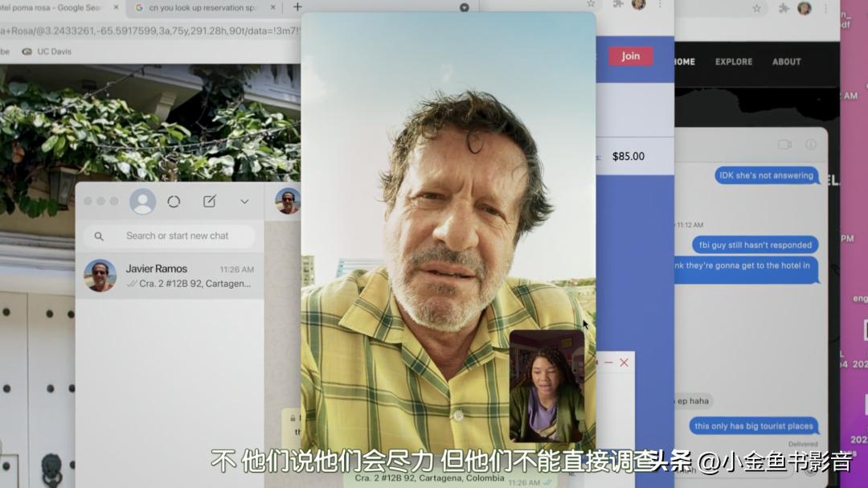This screenshot has height=488, width=868.
Task: Go to the EXPLORE nav item
Action: (x=734, y=62)
